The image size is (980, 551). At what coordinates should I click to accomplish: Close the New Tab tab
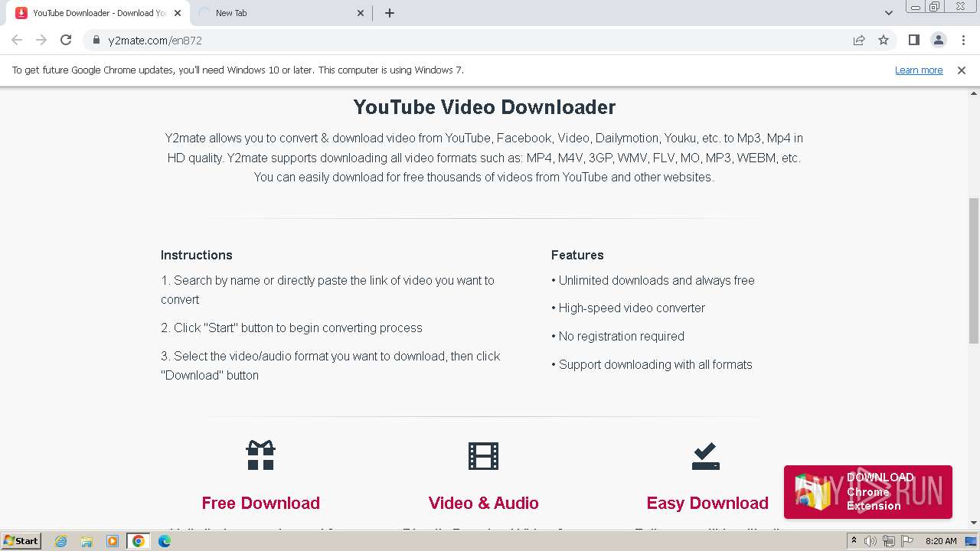(361, 13)
